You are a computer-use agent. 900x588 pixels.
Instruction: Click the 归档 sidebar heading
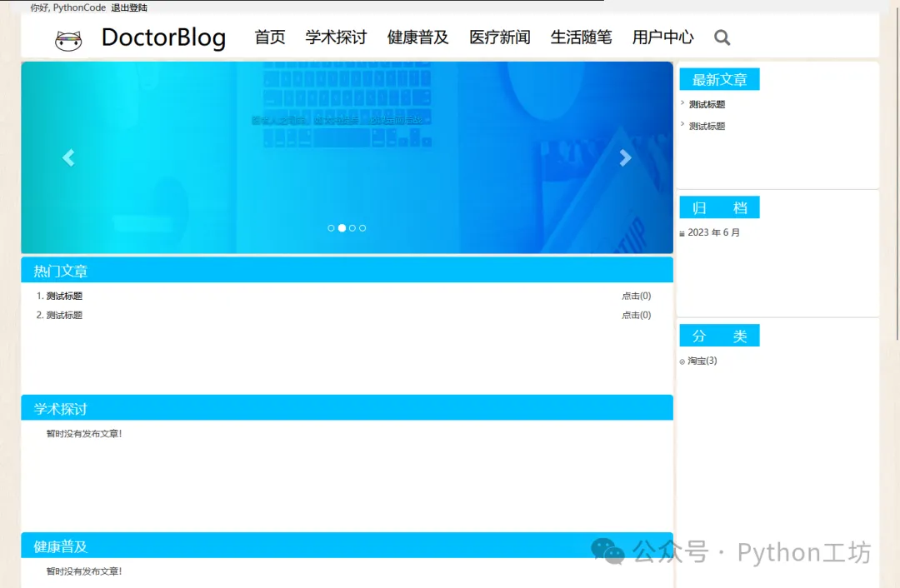click(720, 207)
